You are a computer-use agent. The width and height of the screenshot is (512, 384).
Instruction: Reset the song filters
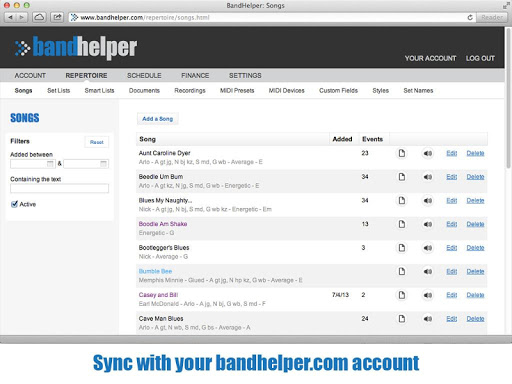(x=97, y=142)
